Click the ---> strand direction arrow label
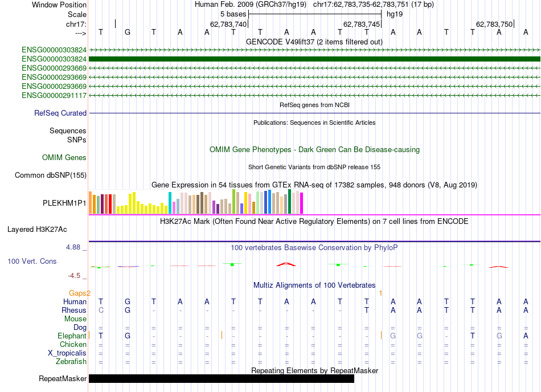The height and width of the screenshot is (392, 541). click(80, 33)
